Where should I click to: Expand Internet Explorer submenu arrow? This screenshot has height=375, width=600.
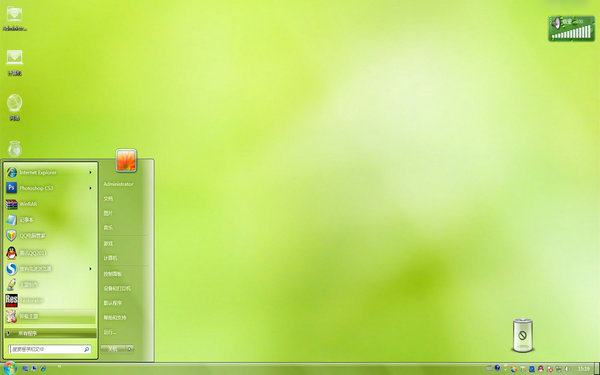tap(91, 173)
